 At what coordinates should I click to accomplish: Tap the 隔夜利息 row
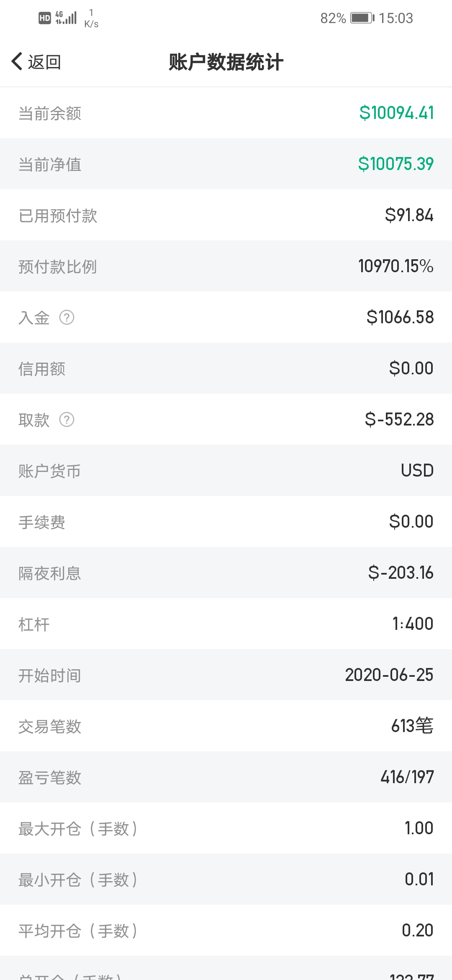(226, 573)
